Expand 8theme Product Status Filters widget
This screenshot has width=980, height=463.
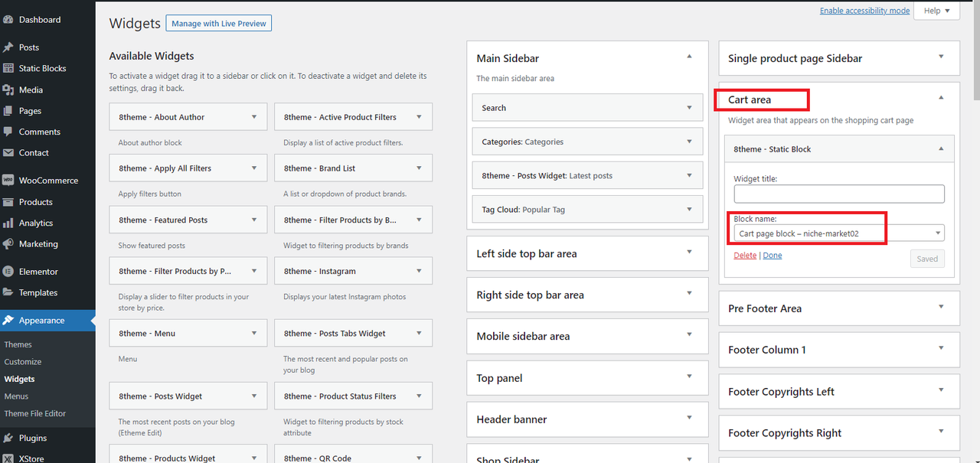pos(419,396)
